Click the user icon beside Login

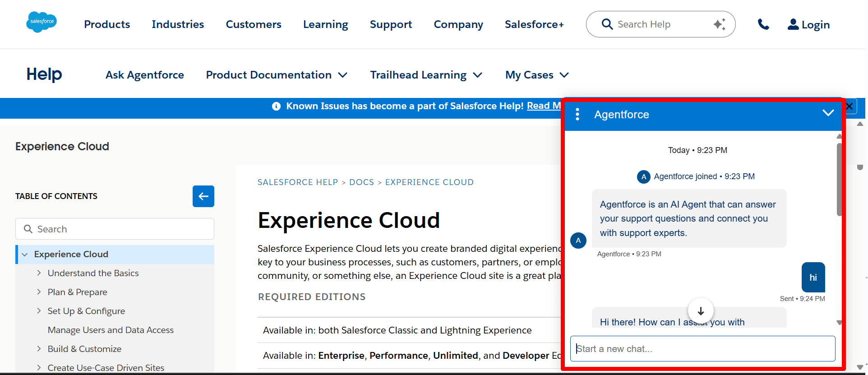click(x=793, y=24)
